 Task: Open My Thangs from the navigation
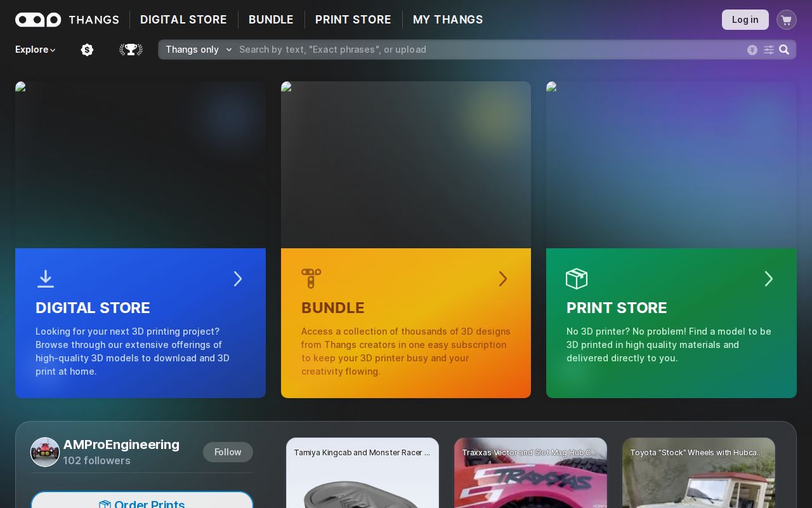coord(448,20)
